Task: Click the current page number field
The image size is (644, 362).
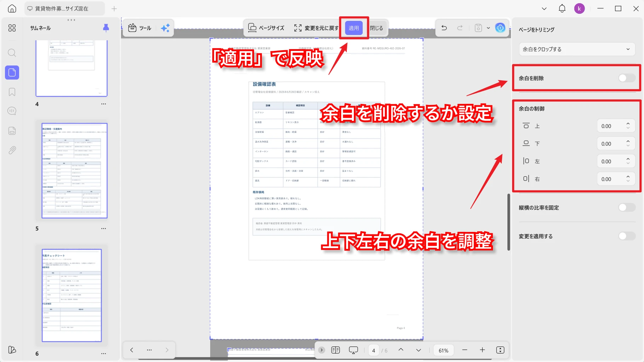Action: pyautogui.click(x=374, y=350)
